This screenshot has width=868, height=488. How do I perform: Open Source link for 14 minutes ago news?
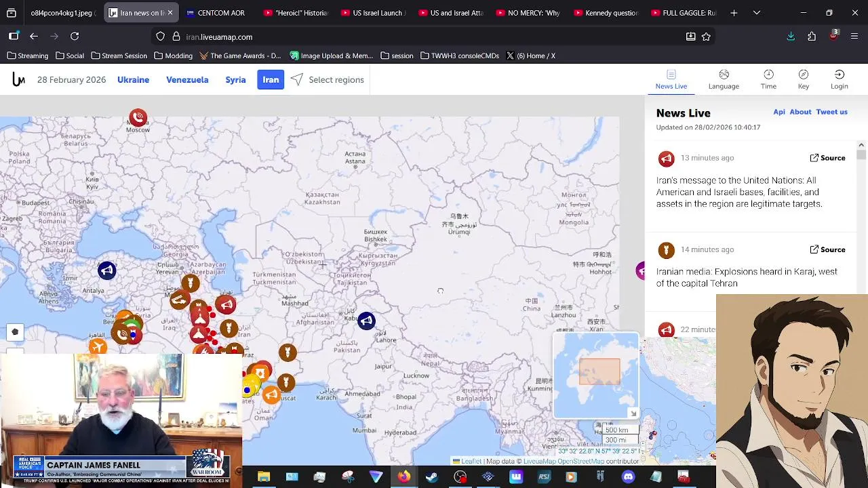click(827, 249)
